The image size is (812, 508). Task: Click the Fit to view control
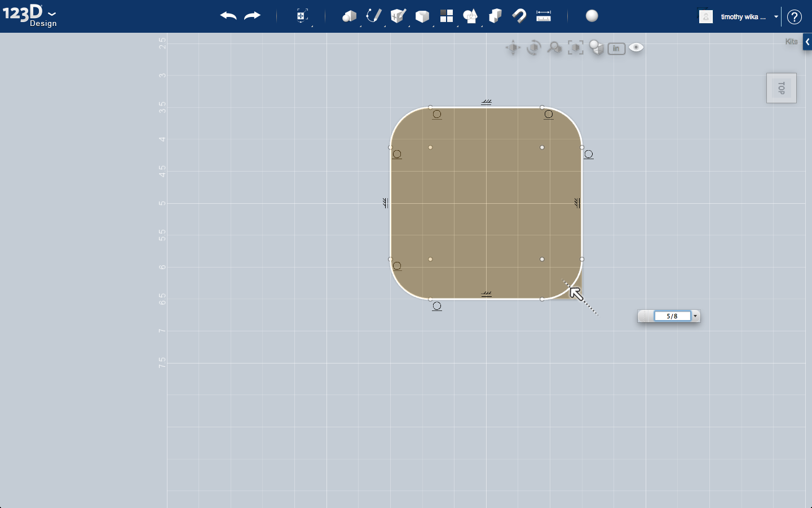click(575, 48)
